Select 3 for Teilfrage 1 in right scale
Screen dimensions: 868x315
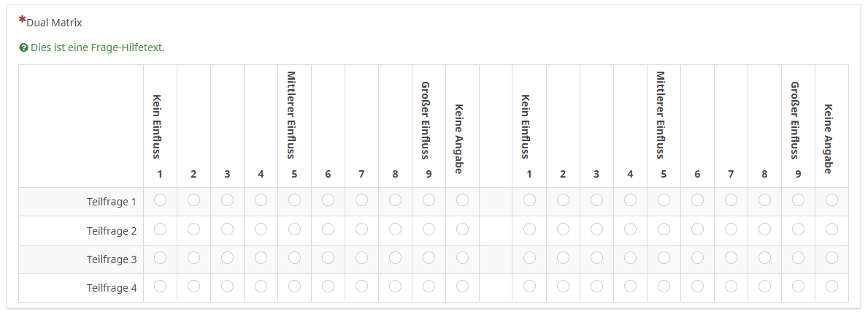coord(596,200)
